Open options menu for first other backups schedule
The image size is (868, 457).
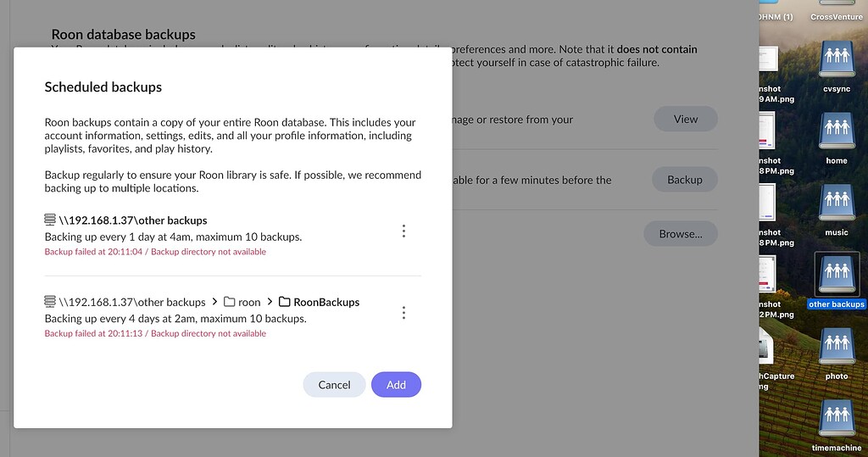click(403, 231)
